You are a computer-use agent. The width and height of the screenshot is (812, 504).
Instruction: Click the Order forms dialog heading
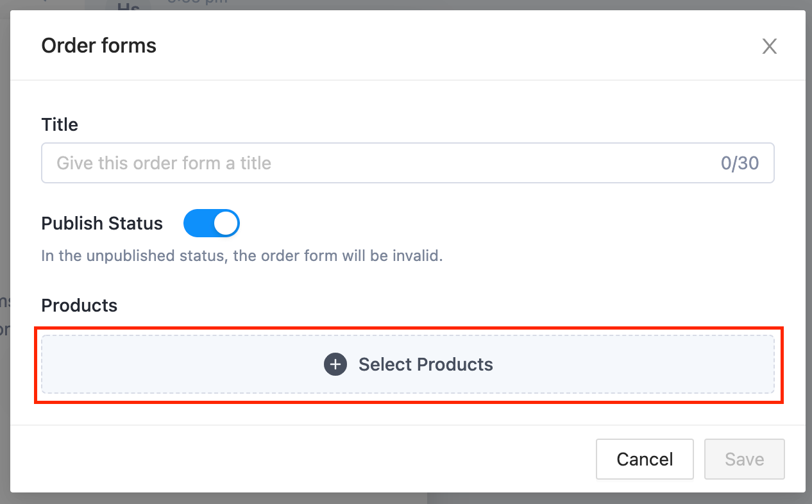click(99, 46)
